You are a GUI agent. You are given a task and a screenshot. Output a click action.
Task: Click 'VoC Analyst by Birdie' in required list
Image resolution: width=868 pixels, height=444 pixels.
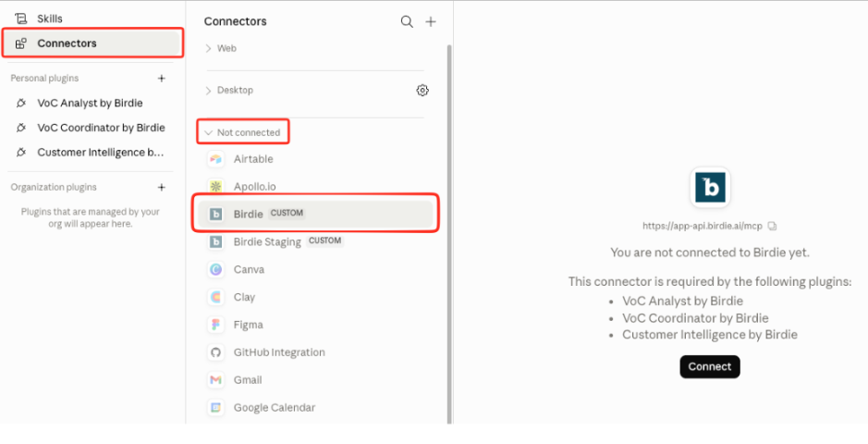tap(682, 302)
